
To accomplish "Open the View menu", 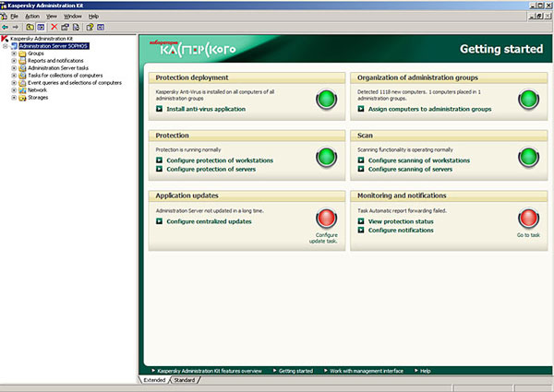I will click(x=52, y=17).
